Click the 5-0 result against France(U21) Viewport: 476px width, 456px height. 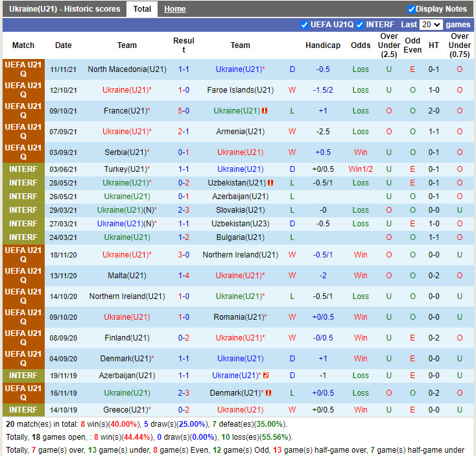tap(184, 111)
